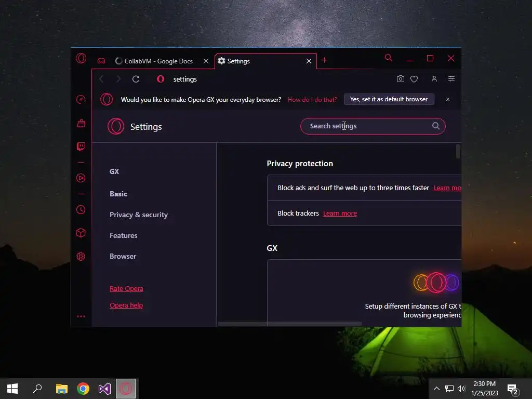Open Visual Studio from taskbar

tap(104, 389)
